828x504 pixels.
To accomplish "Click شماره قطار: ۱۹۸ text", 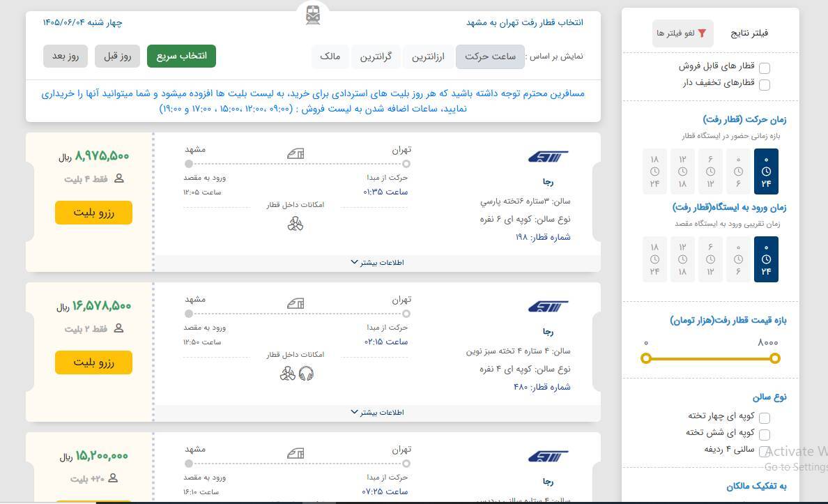I will pos(543,237).
